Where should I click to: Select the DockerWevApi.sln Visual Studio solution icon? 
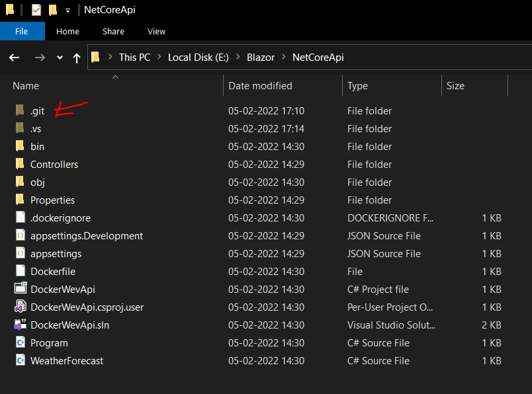point(21,325)
